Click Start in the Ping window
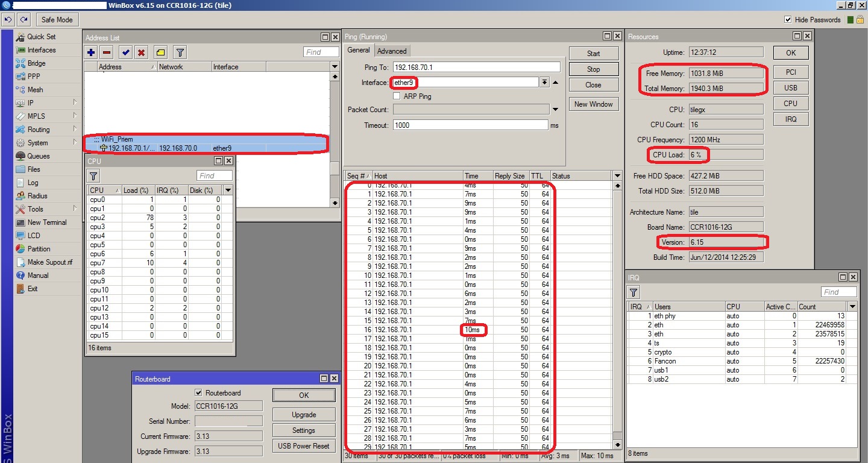868x463 pixels. click(x=594, y=54)
